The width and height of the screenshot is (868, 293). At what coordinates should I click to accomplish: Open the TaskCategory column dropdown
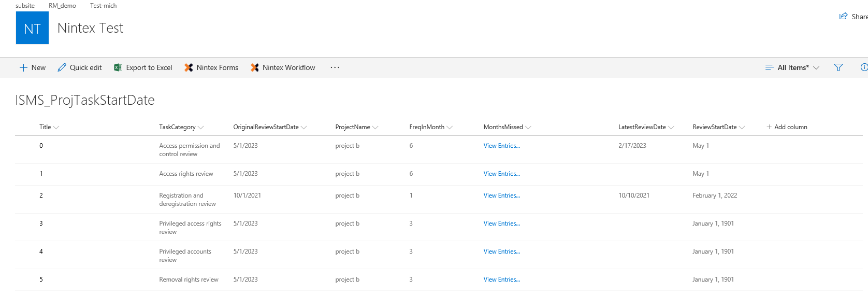200,128
